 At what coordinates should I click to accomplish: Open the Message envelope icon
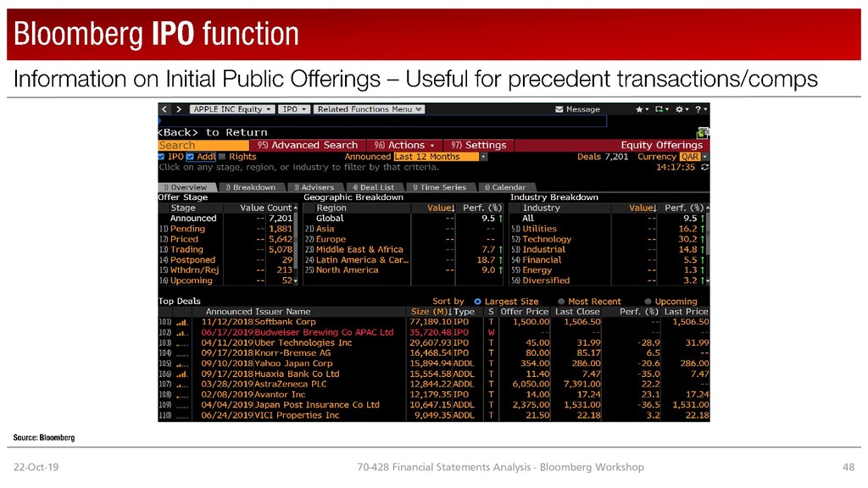pyautogui.click(x=559, y=109)
